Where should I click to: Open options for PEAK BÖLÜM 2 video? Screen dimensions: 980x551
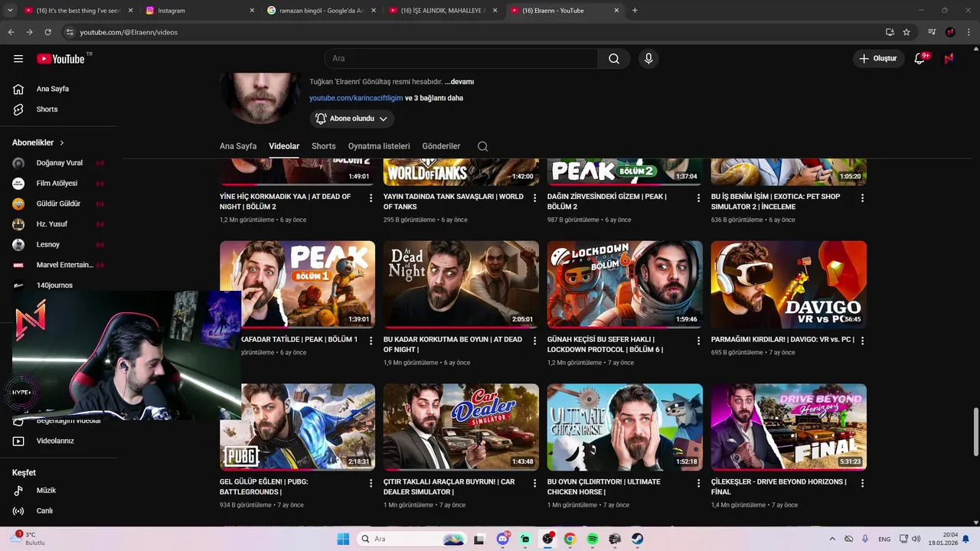click(698, 197)
